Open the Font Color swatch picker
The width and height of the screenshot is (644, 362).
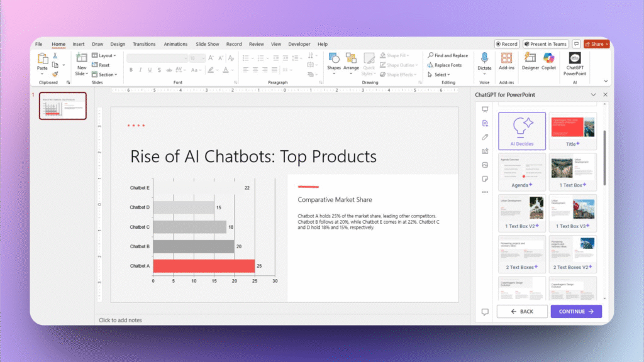[x=233, y=70]
